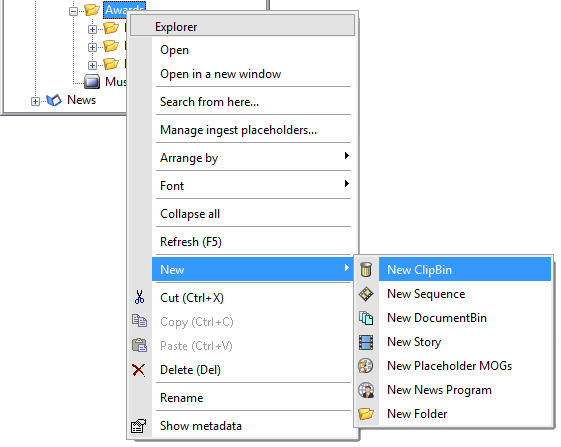Click the New Story filmstrip icon
Screen dimensions: 561x447
[x=366, y=342]
